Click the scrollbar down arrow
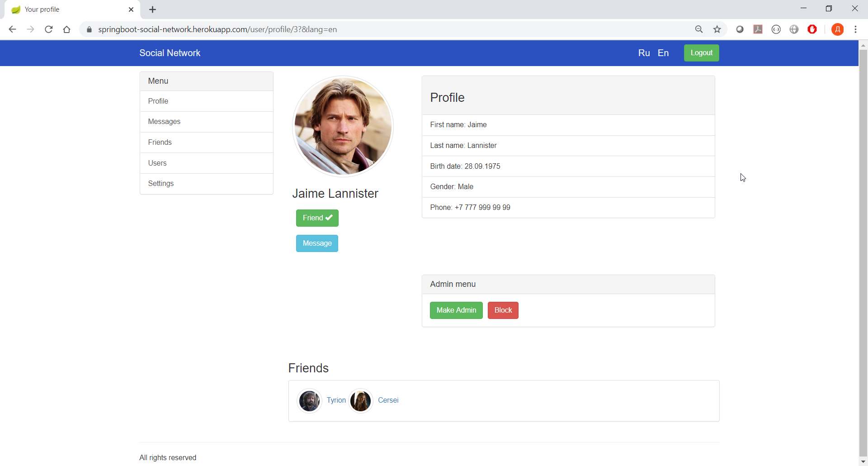Viewport: 868px width, 466px height. 863,461
